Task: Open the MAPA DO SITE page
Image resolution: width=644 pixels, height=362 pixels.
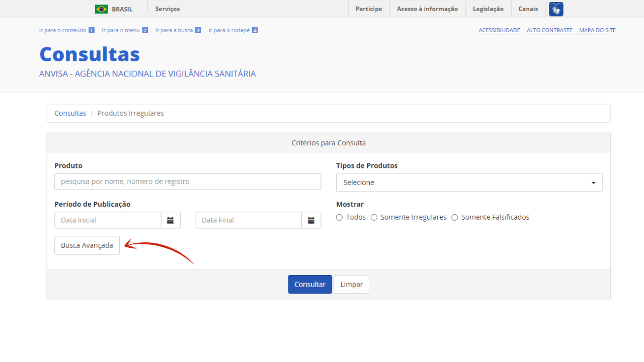Action: pos(597,30)
